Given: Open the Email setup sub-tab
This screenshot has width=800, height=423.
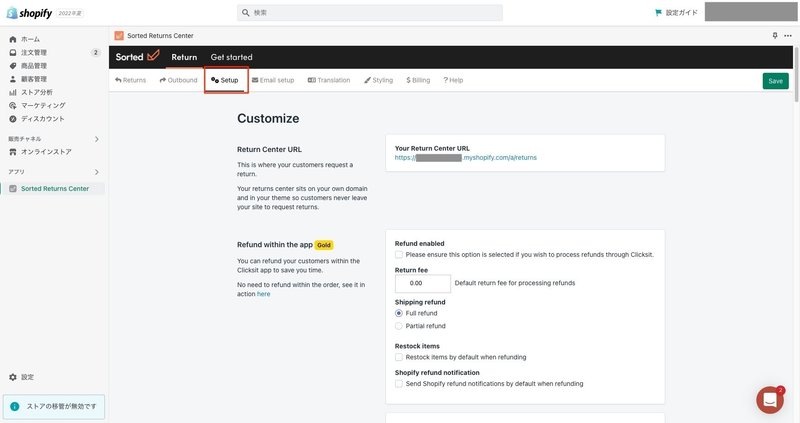Looking at the screenshot, I should [x=273, y=80].
